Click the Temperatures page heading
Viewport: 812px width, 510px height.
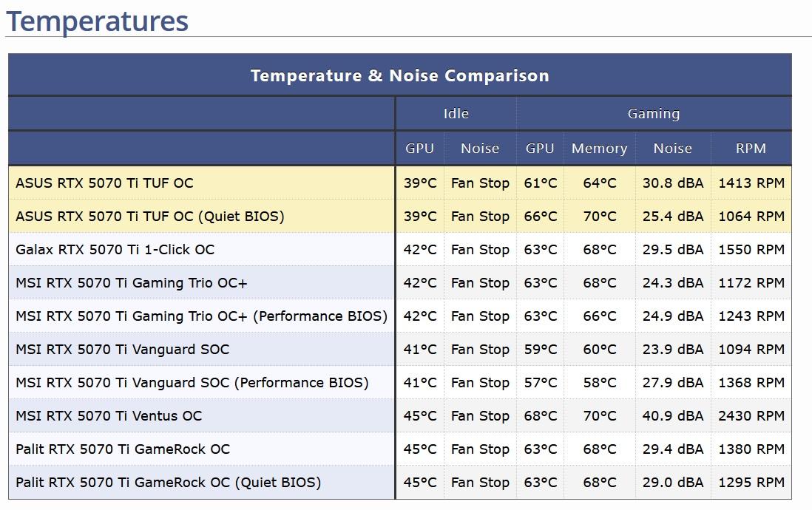coord(97,21)
